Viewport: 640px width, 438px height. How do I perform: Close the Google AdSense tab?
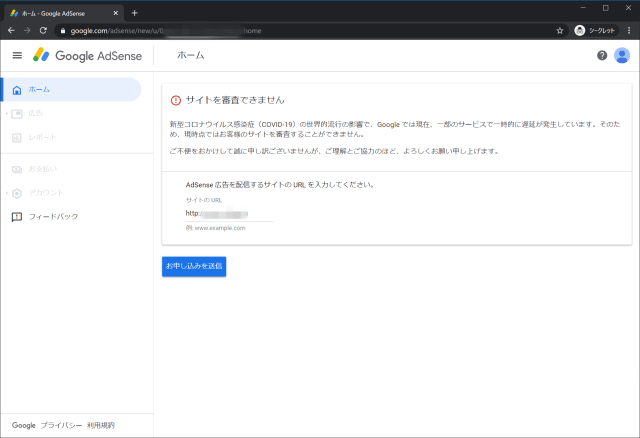116,13
